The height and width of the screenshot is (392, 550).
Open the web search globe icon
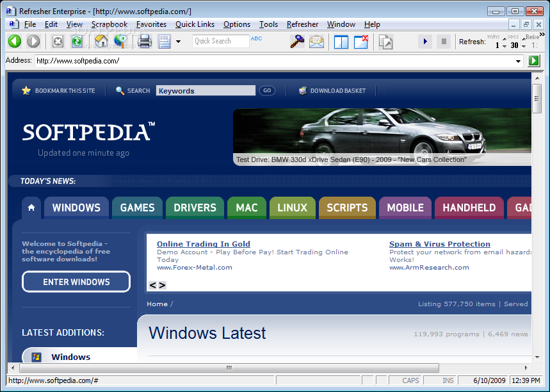coord(120,42)
